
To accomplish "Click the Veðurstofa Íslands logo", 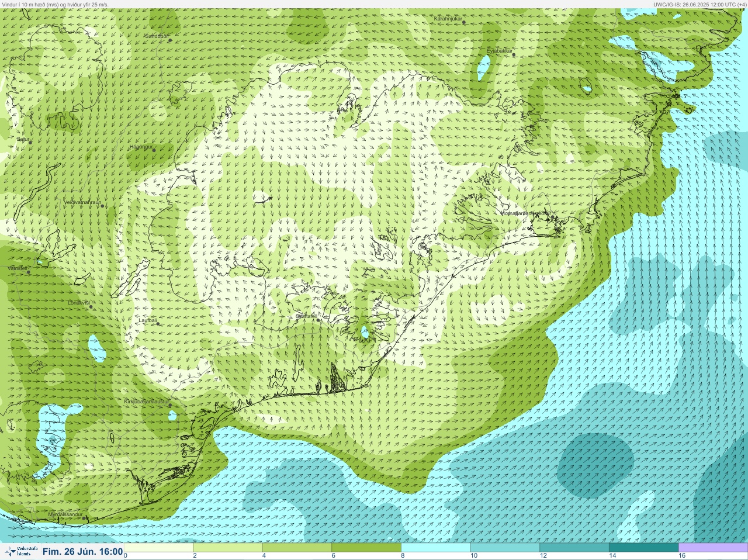I will tap(20, 551).
